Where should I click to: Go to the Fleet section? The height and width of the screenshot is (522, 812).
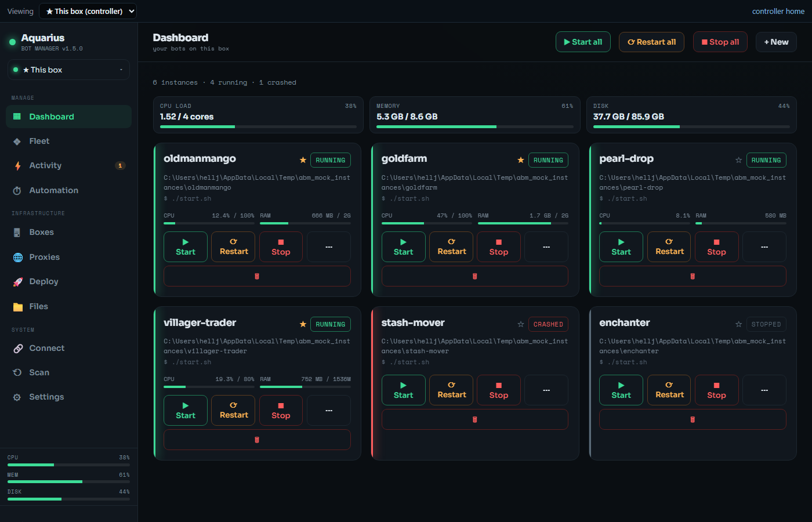point(68,141)
